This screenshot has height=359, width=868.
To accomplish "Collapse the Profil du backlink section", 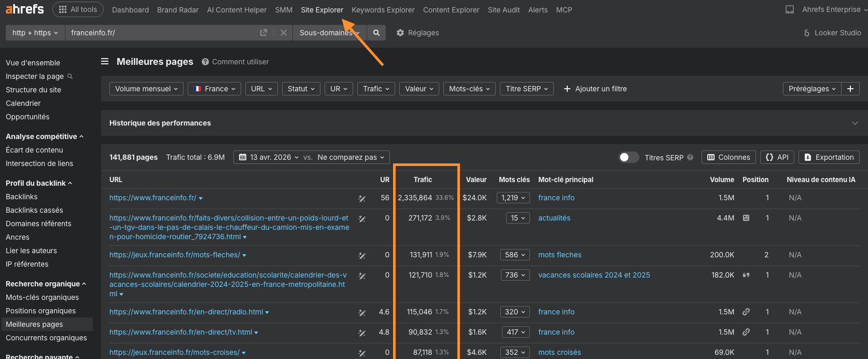I will pyautogui.click(x=39, y=183).
